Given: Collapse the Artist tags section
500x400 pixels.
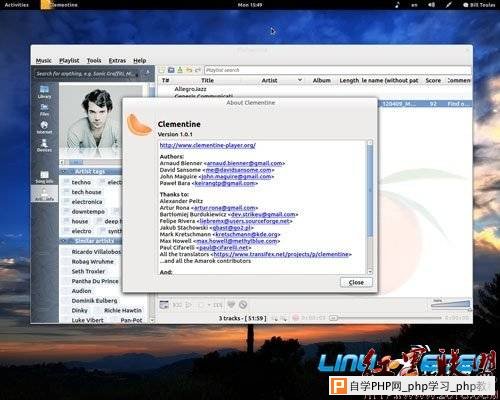Looking at the screenshot, I should point(64,171).
